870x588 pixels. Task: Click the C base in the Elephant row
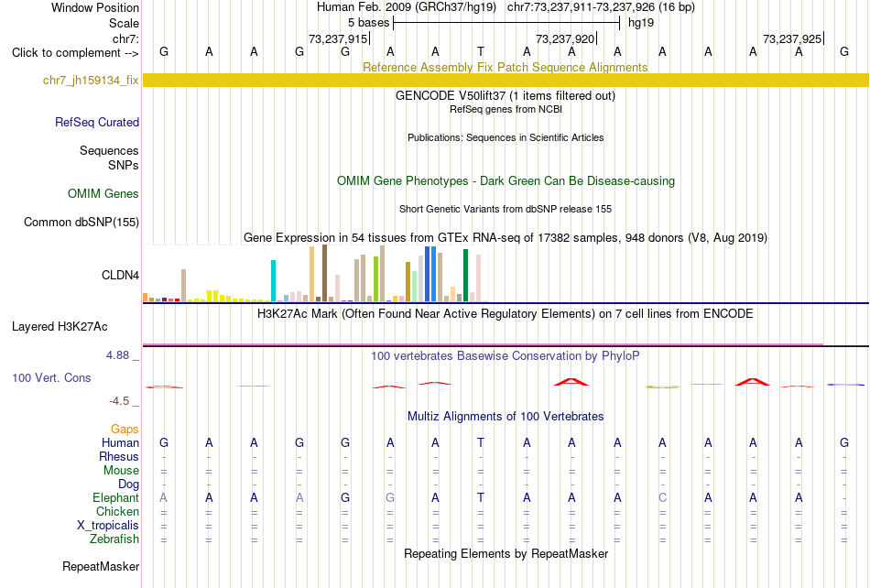click(662, 497)
